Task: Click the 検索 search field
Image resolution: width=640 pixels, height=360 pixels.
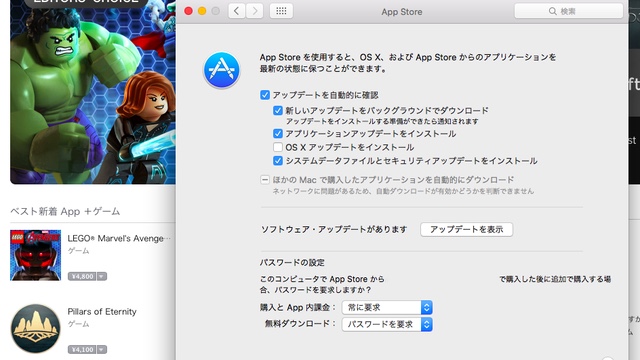Action: click(569, 11)
